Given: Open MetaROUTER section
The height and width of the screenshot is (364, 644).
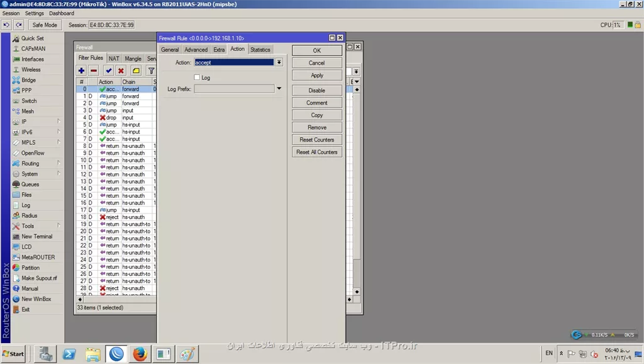Looking at the screenshot, I should pyautogui.click(x=38, y=257).
